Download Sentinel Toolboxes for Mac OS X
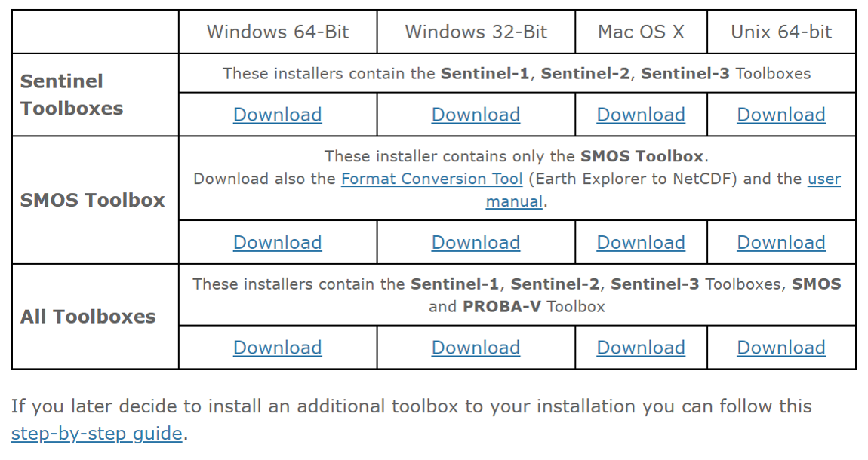The image size is (868, 460). (641, 115)
